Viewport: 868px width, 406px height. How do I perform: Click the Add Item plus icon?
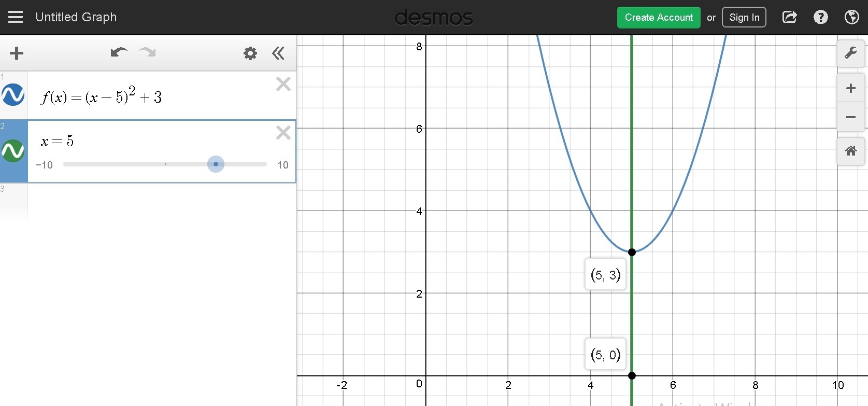click(17, 53)
